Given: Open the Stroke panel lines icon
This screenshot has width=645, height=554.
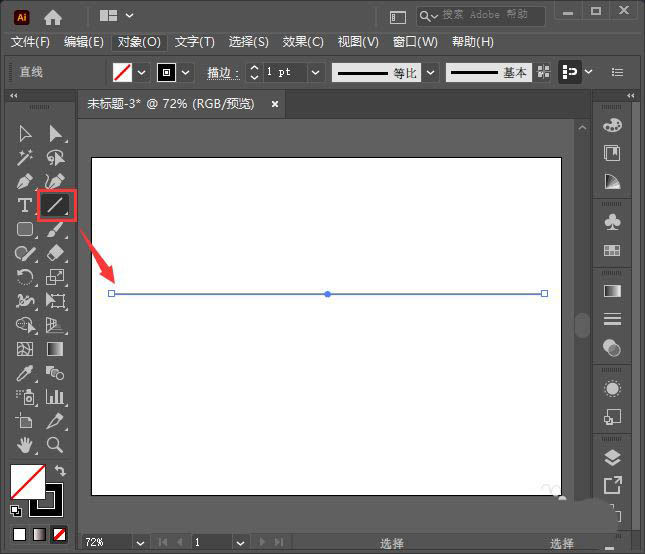Looking at the screenshot, I should [612, 319].
